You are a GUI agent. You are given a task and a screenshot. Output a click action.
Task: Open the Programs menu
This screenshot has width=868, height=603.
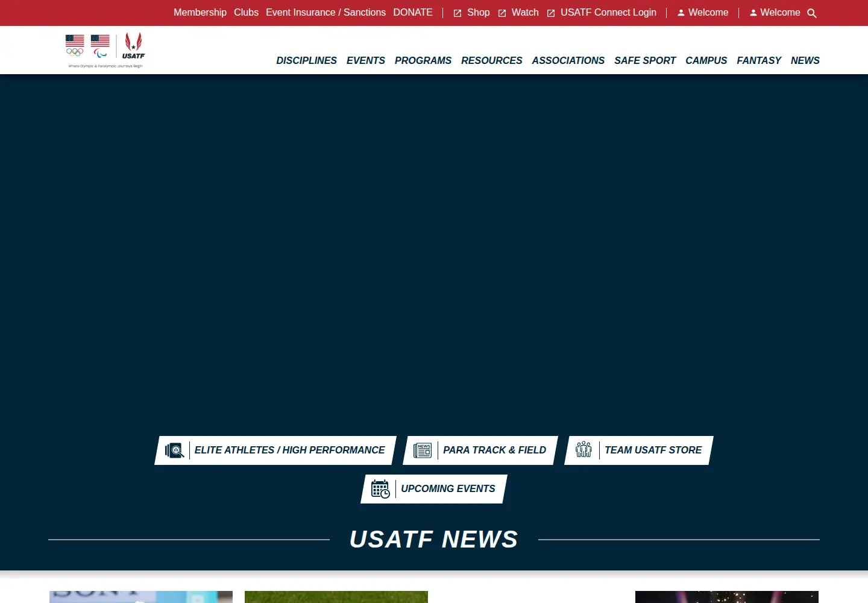(423, 60)
